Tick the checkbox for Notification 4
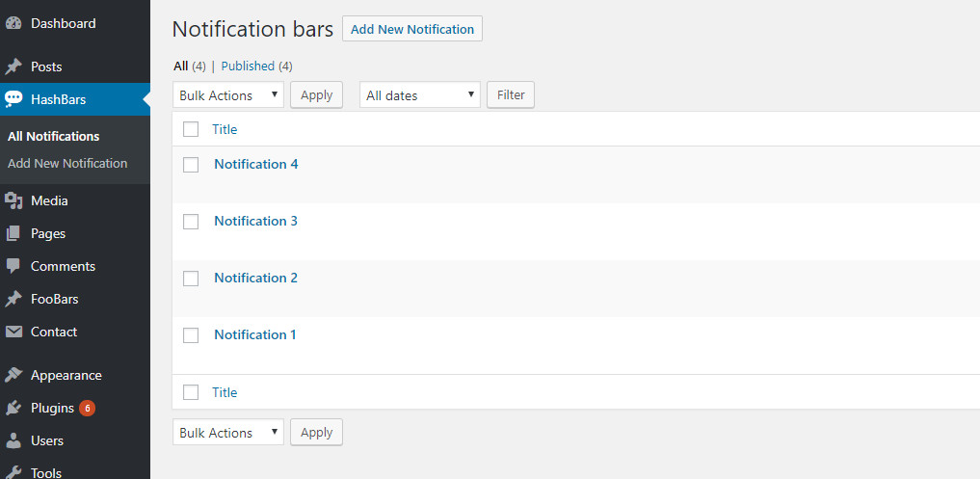 coord(191,165)
